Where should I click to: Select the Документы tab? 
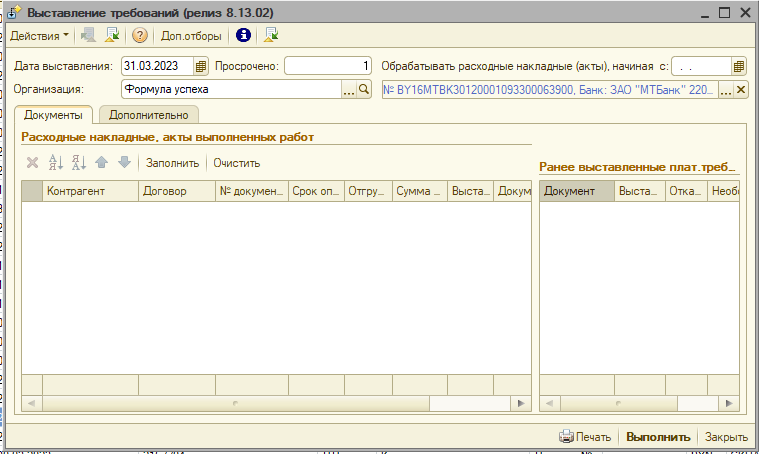click(53, 115)
